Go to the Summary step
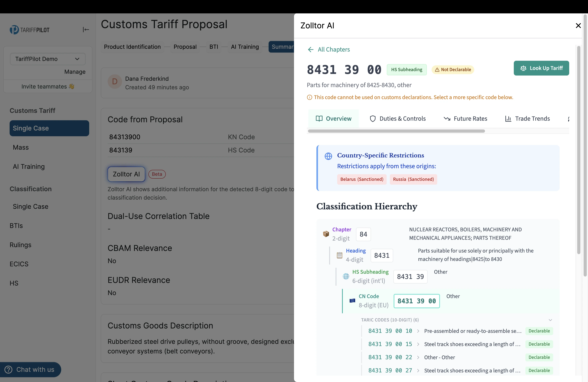This screenshot has height=382, width=588. click(x=281, y=47)
